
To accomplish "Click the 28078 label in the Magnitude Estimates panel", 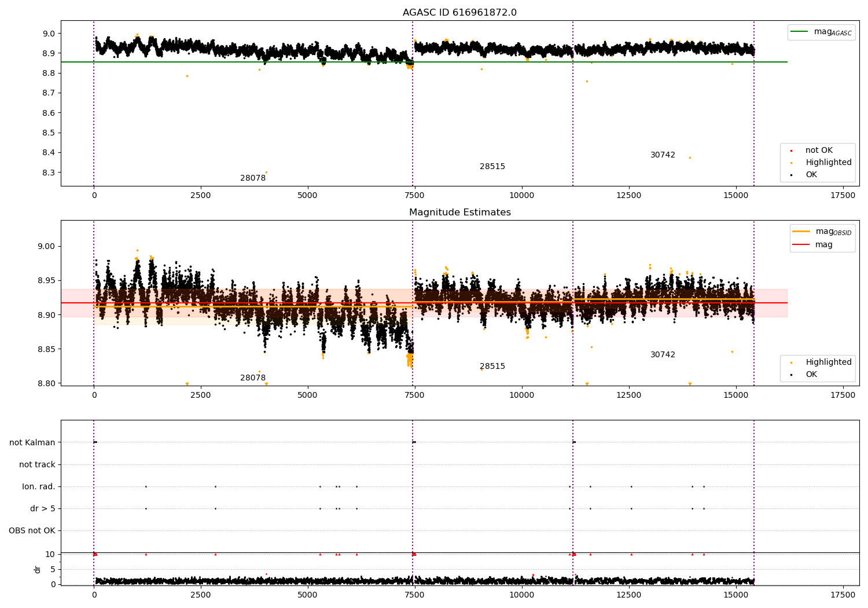I will pyautogui.click(x=253, y=378).
